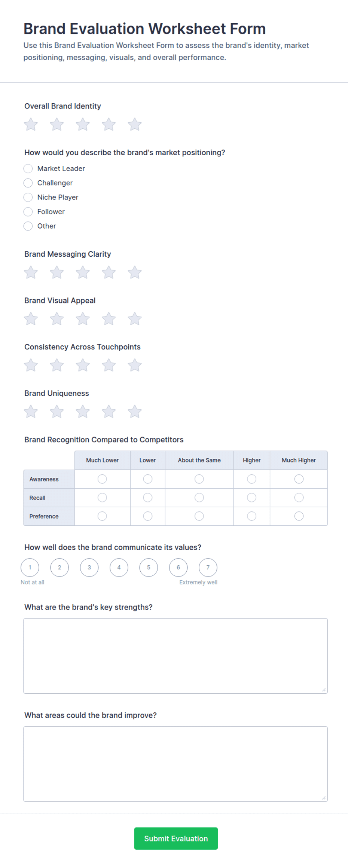Image resolution: width=348 pixels, height=868 pixels.
Task: Click the Submit Evaluation button
Action: coord(176,838)
